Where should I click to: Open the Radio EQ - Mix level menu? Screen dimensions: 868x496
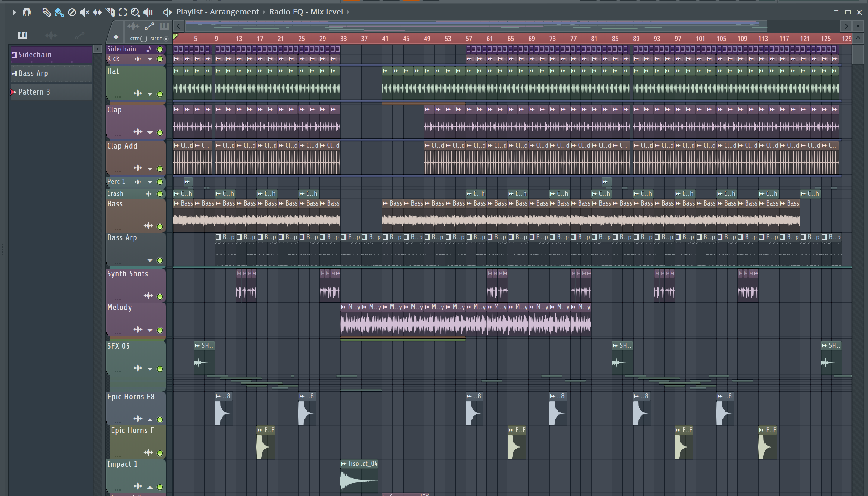[306, 12]
